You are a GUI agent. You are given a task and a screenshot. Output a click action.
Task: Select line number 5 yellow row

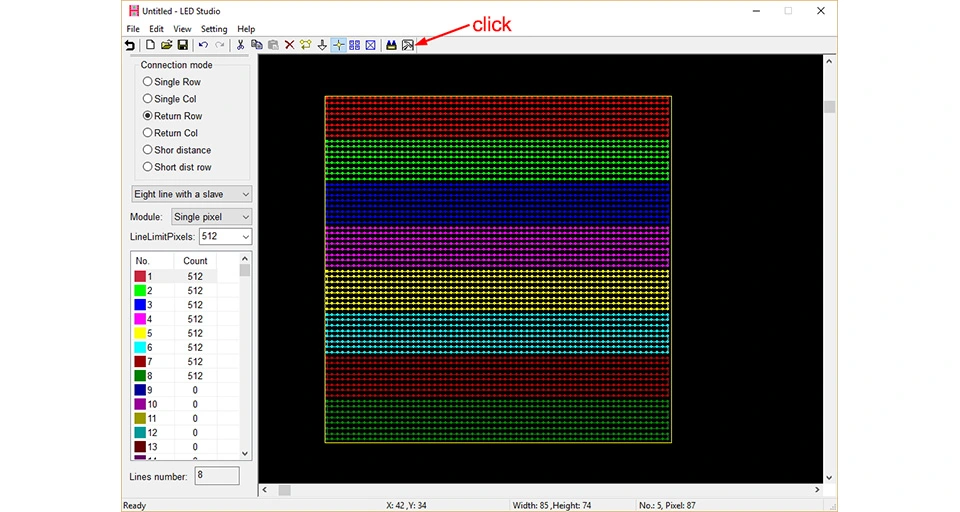point(175,333)
